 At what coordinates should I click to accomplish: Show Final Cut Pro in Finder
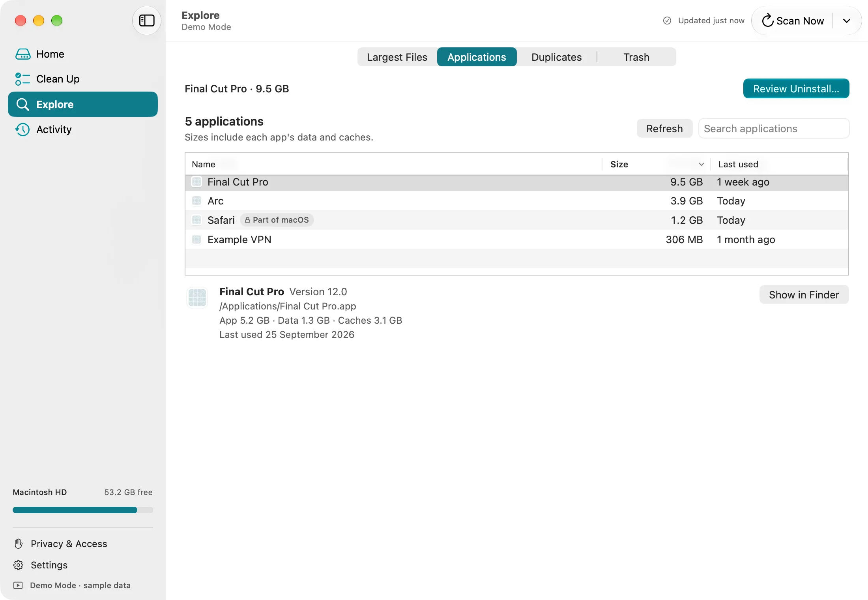click(x=804, y=295)
